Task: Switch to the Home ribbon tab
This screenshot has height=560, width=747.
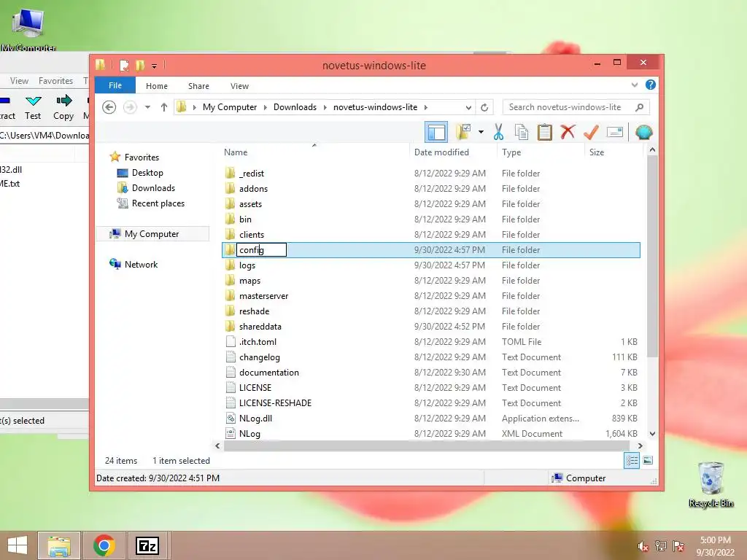Action: click(157, 86)
